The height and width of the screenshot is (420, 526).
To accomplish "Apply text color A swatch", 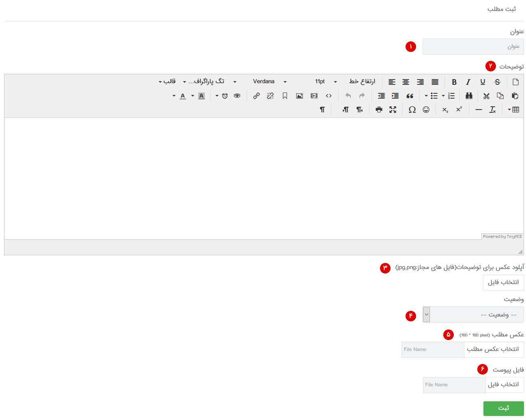I will 183,96.
